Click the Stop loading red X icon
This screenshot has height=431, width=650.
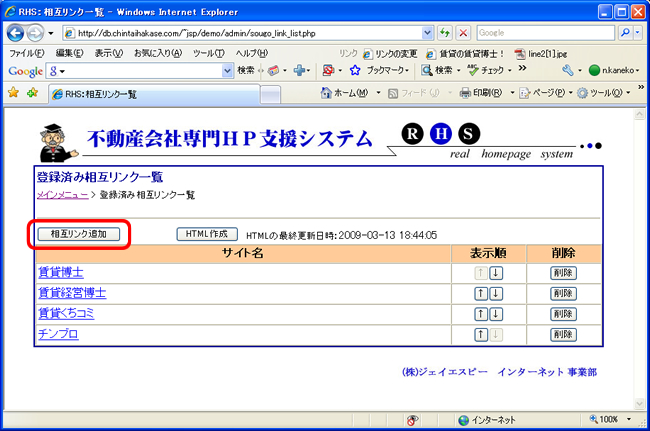click(x=464, y=32)
